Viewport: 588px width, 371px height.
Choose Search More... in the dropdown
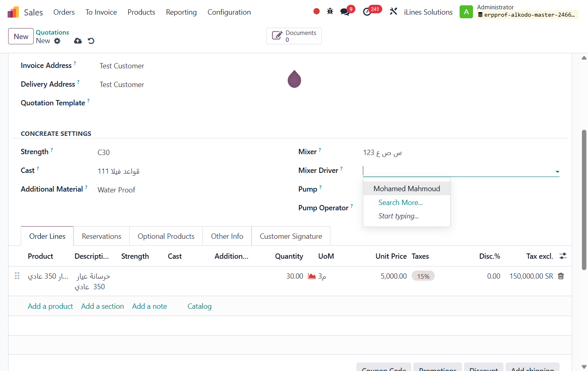tap(401, 203)
